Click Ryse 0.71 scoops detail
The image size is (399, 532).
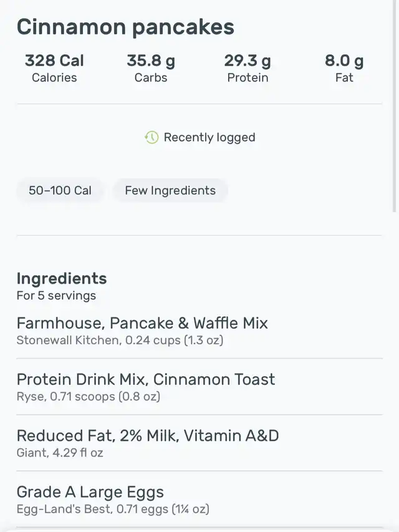(88, 396)
